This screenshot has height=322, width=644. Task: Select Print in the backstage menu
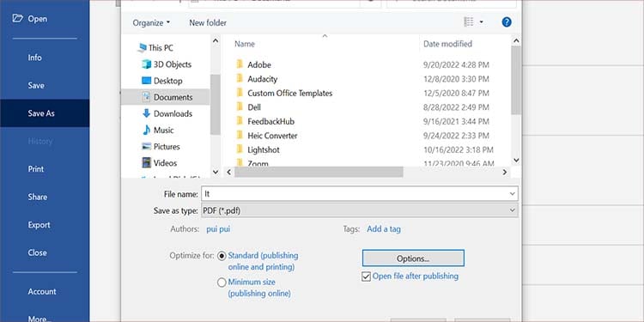coord(36,169)
